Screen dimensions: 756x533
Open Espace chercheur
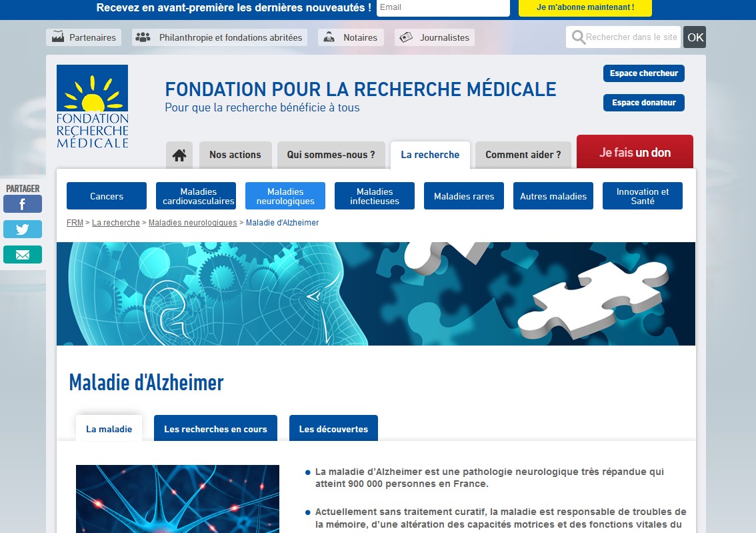tap(643, 73)
